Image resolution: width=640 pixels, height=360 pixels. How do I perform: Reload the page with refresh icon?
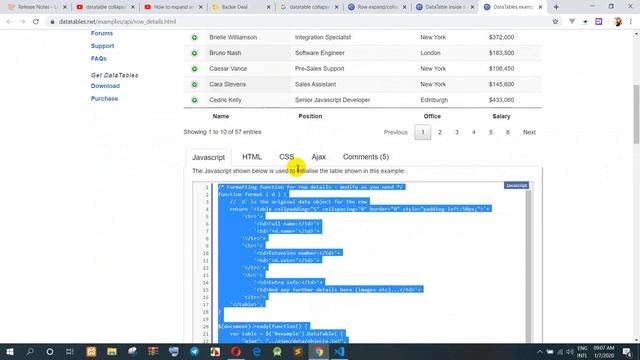pos(36,22)
